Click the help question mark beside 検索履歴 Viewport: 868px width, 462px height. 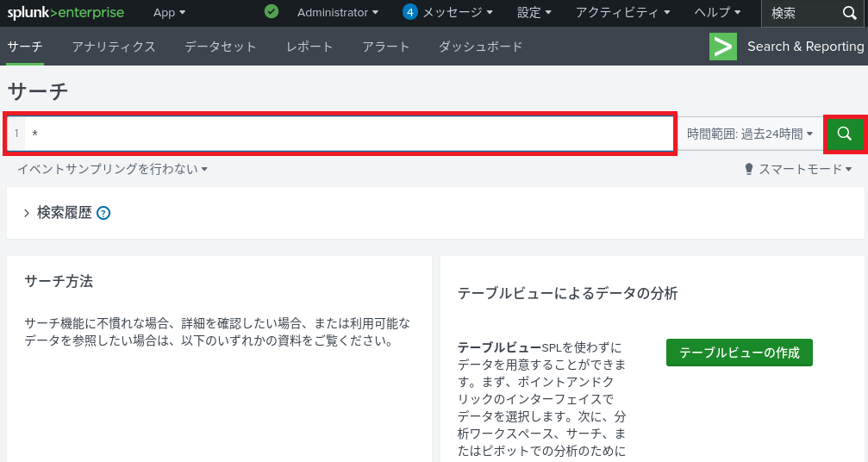[x=103, y=213]
